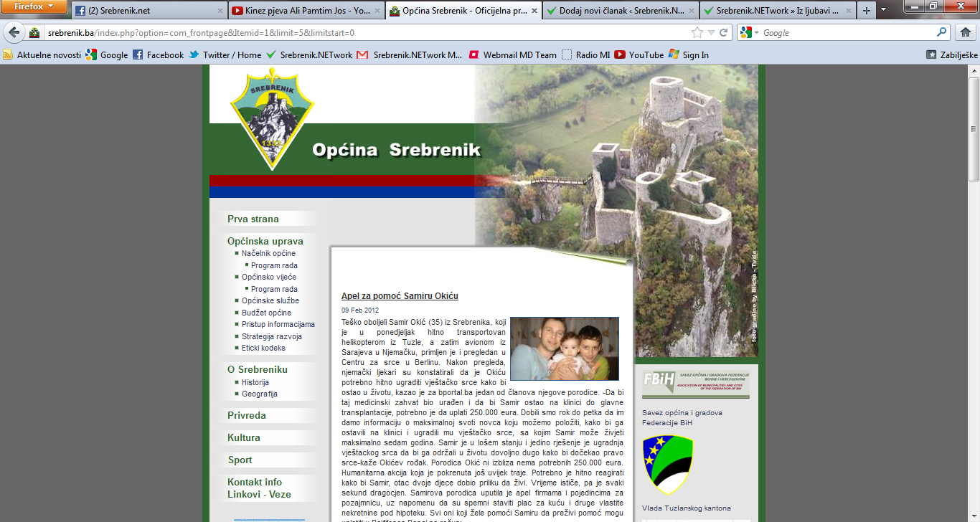980x522 pixels.
Task: Open Facebook bookmark in bookmarks toolbar
Action: (x=158, y=54)
